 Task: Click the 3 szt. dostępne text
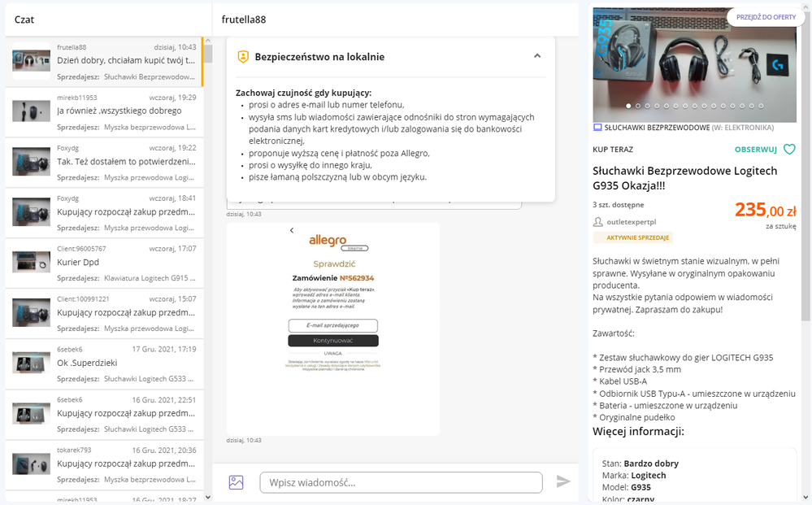[619, 205]
